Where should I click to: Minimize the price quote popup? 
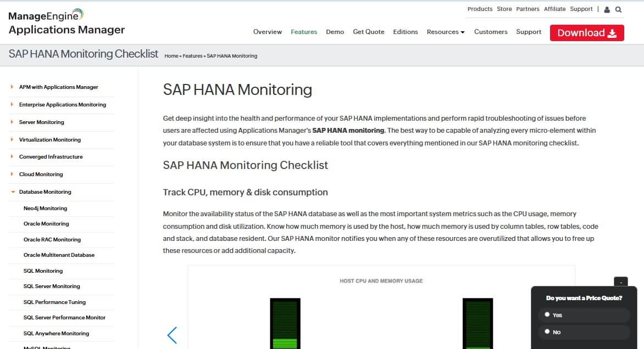click(x=620, y=282)
